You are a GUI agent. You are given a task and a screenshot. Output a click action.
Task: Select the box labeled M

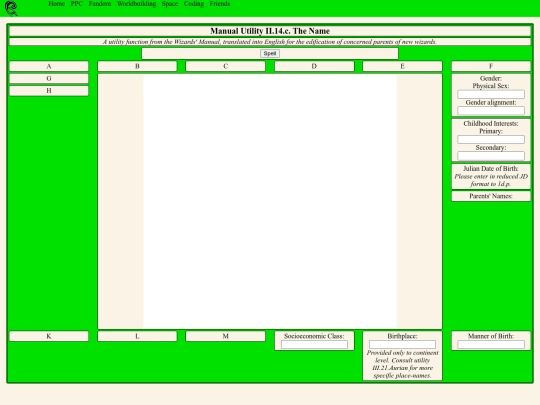[226, 336]
